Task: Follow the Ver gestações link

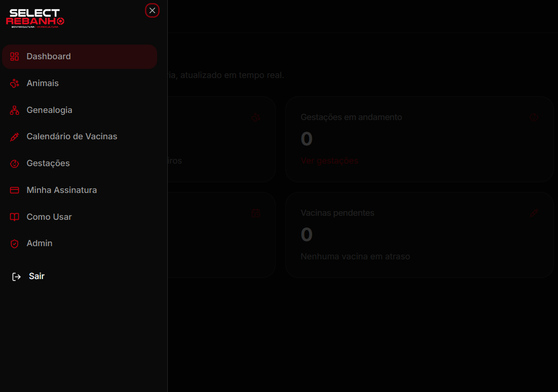Action: pos(329,161)
